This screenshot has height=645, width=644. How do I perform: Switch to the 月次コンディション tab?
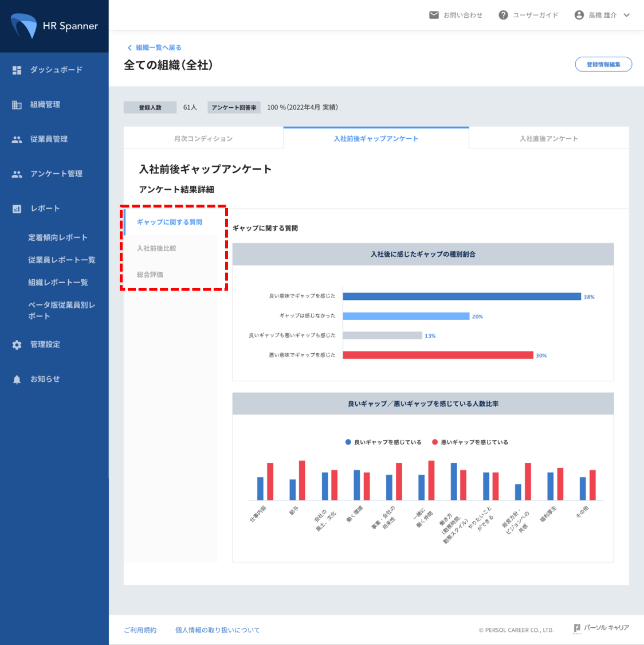click(203, 138)
